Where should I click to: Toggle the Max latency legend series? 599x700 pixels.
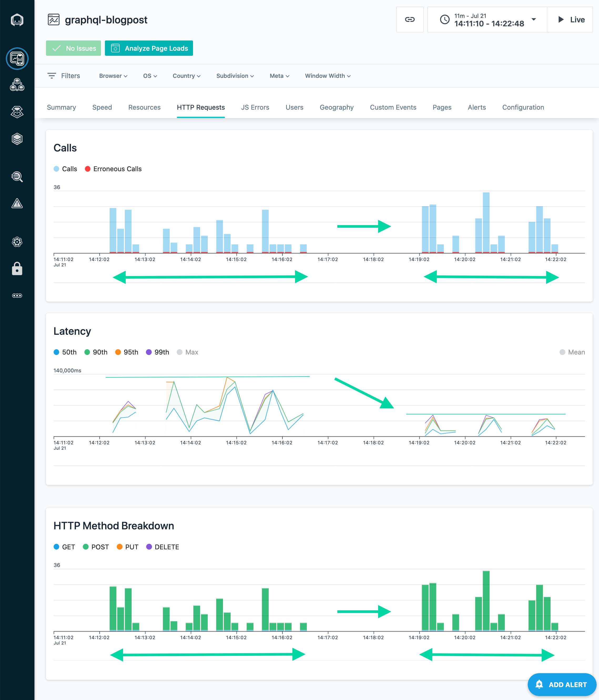[x=187, y=352]
